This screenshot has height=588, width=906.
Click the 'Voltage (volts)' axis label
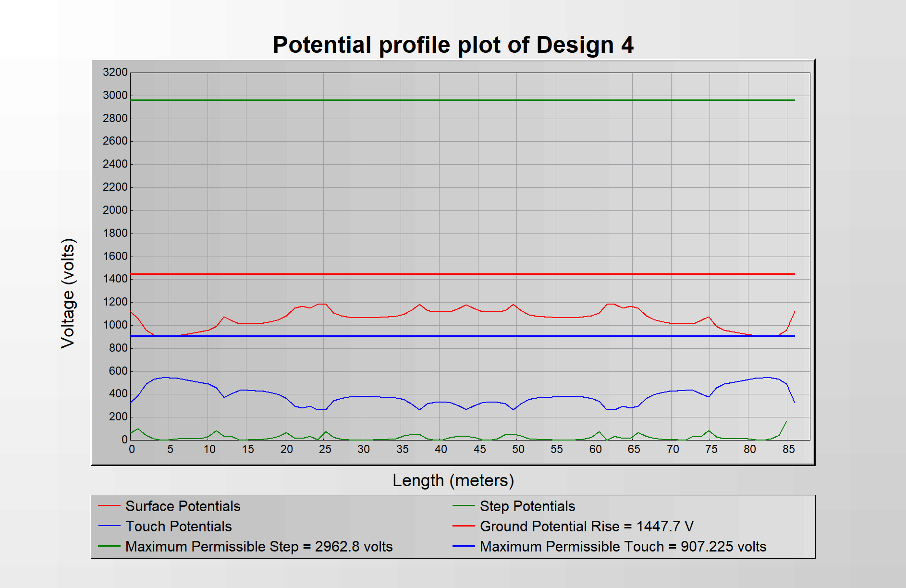pos(68,293)
